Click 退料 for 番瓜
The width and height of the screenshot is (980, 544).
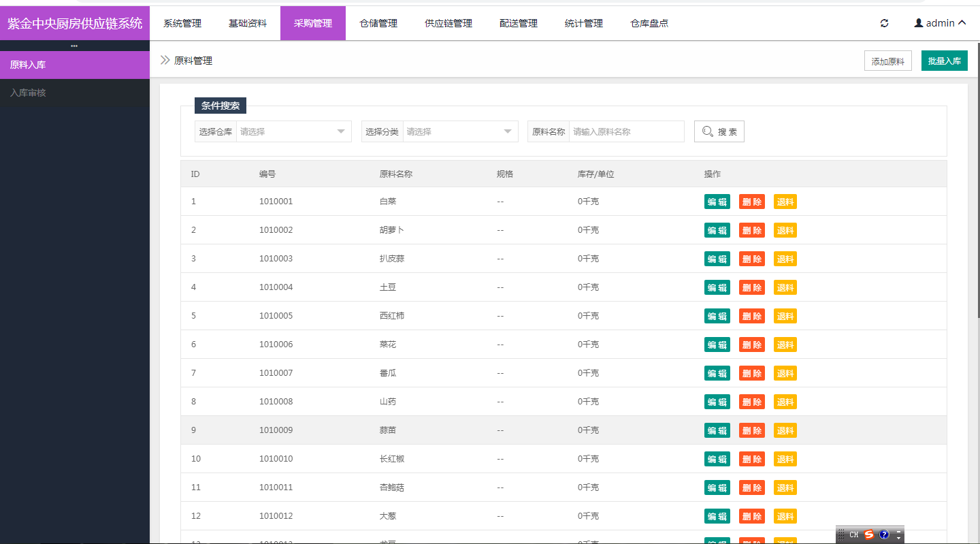[x=785, y=373]
